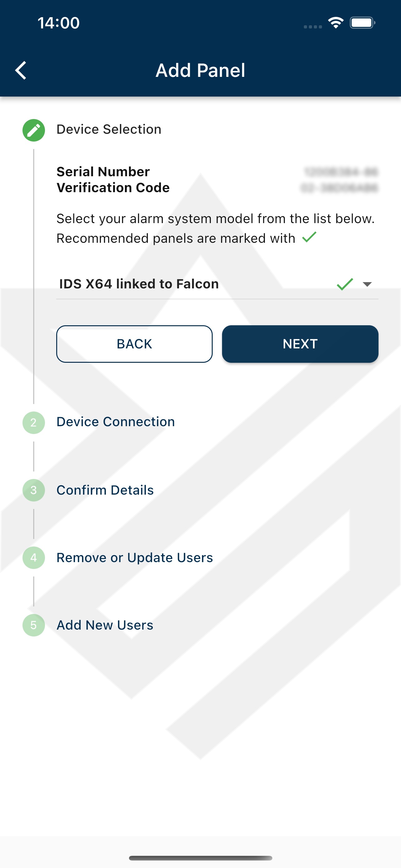
Task: Open the Confirm Details step
Action: (105, 490)
